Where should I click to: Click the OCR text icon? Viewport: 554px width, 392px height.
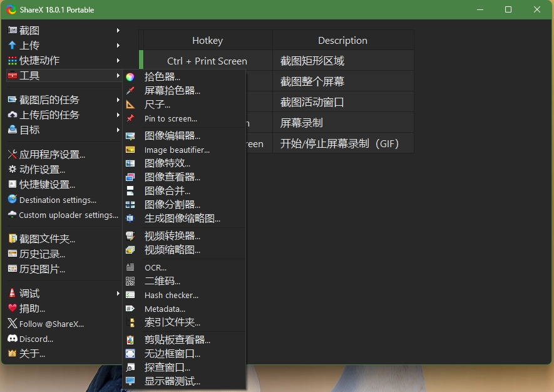coord(130,267)
